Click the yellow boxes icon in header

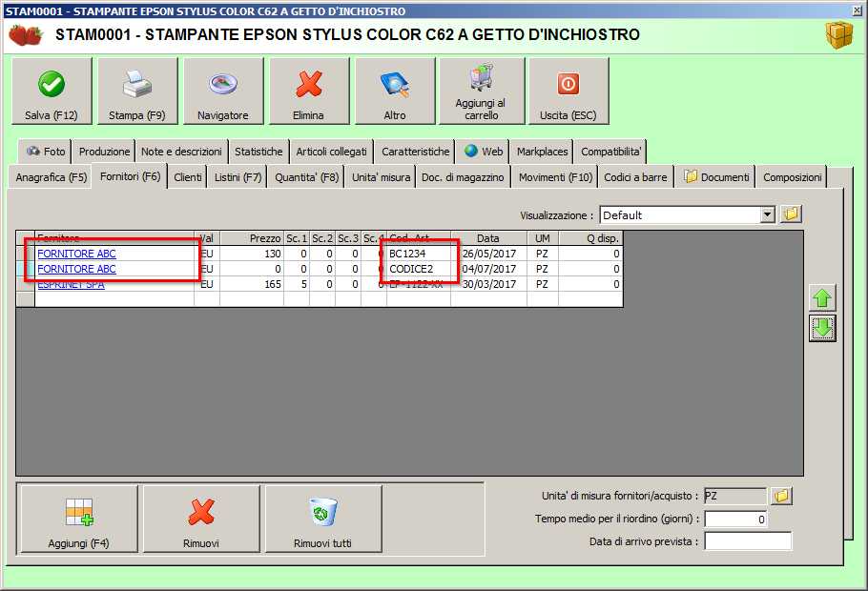coord(839,35)
